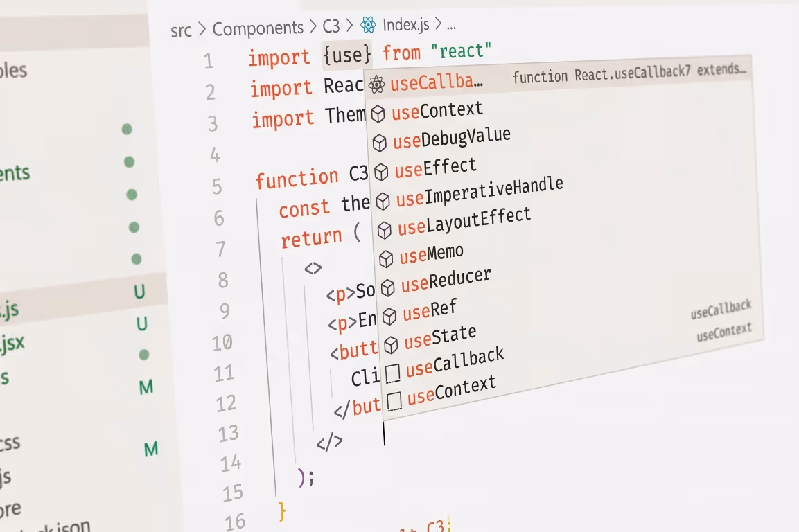Image resolution: width=799 pixels, height=532 pixels.
Task: Click the yellow closing brace on line 16
Action: click(282, 511)
